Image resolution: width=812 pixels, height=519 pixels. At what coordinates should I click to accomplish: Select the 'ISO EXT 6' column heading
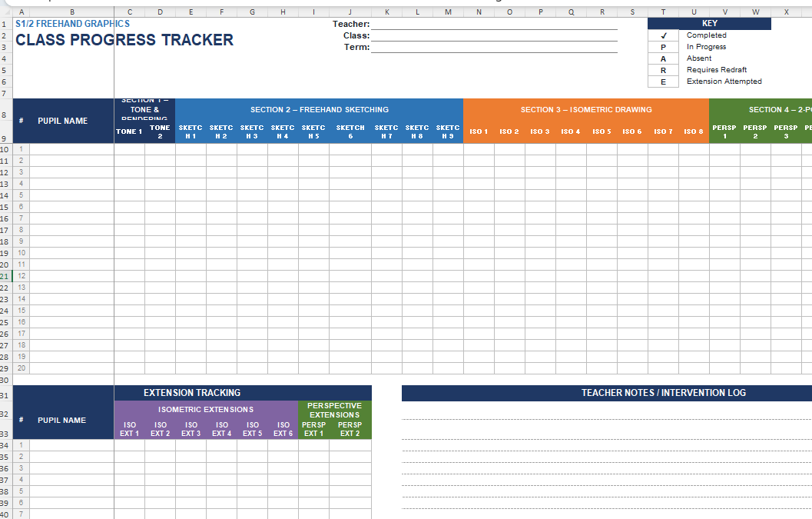click(x=283, y=429)
